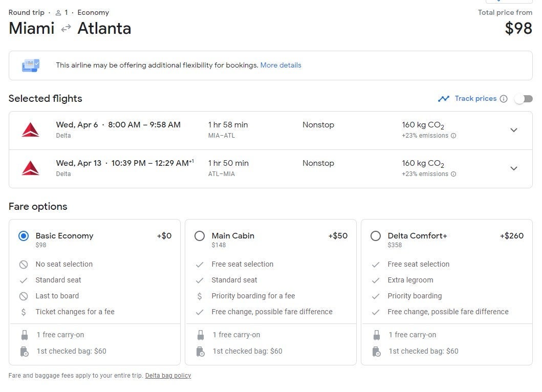This screenshot has height=392, width=542.
Task: Open the Delta bag policy link
Action: point(168,376)
